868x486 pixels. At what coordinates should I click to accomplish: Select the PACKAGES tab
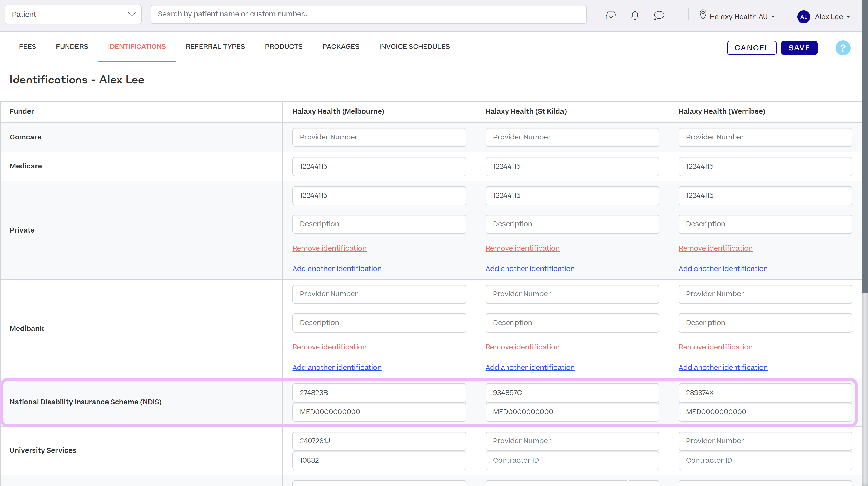click(x=341, y=46)
